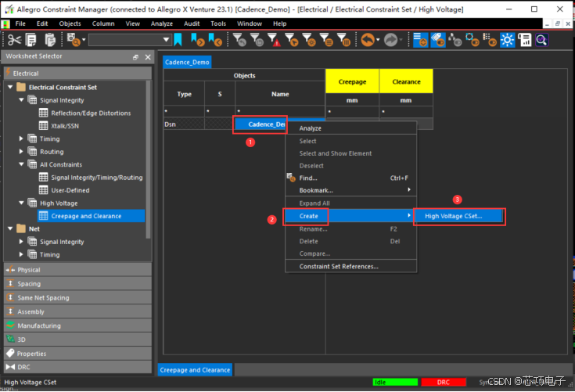Click the blue tag toolbar icon beside the list icon

pos(438,40)
